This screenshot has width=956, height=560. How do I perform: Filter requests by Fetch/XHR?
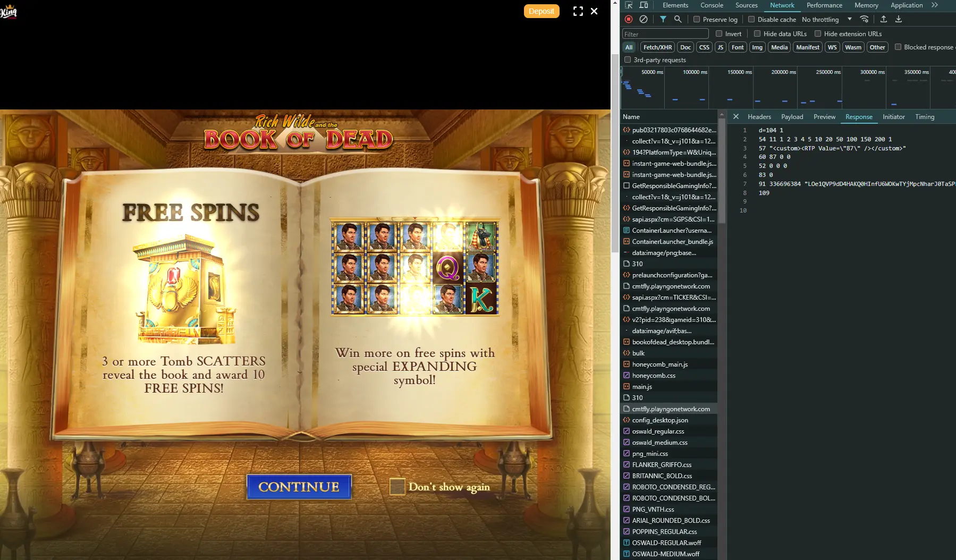pos(657,47)
